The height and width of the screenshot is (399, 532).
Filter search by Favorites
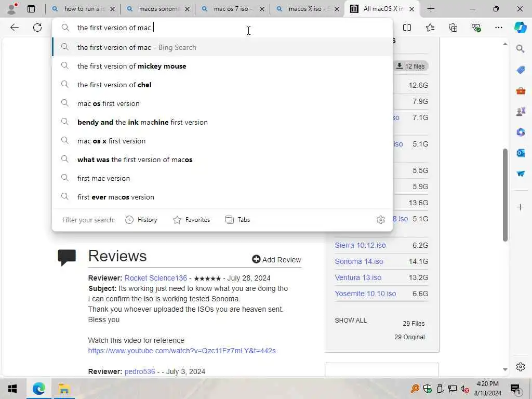pos(191,220)
